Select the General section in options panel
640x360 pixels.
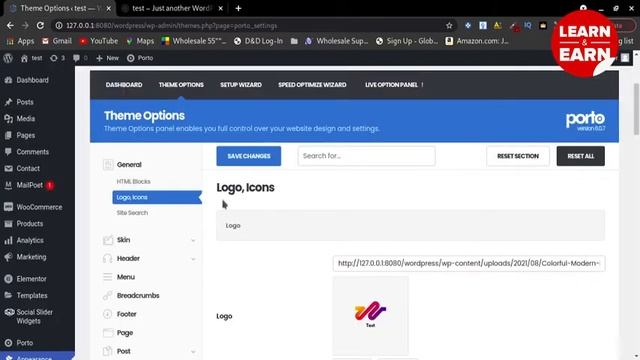[x=129, y=164]
